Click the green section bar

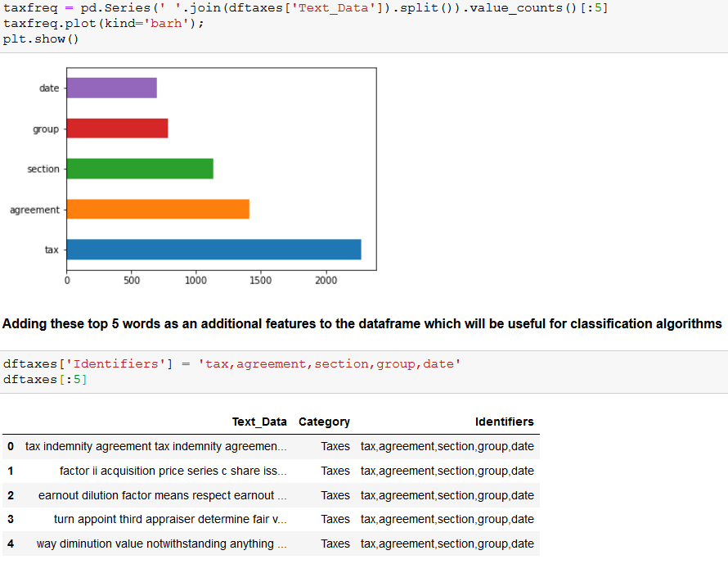[x=140, y=169]
